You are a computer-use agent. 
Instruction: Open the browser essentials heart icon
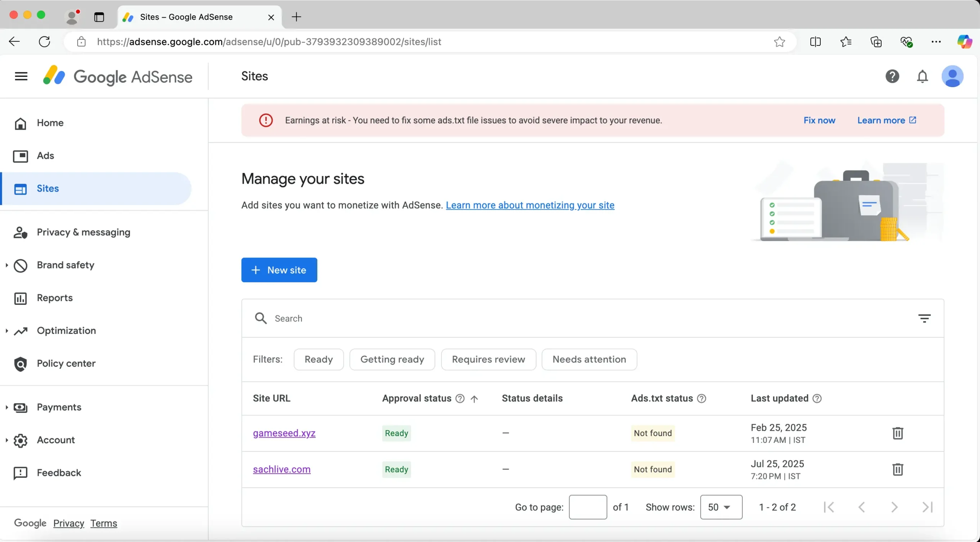pos(906,41)
